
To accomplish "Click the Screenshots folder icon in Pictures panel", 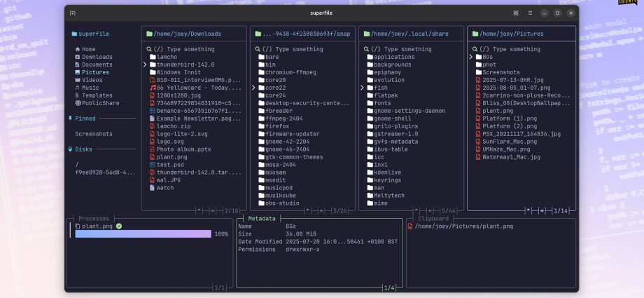I will 479,72.
